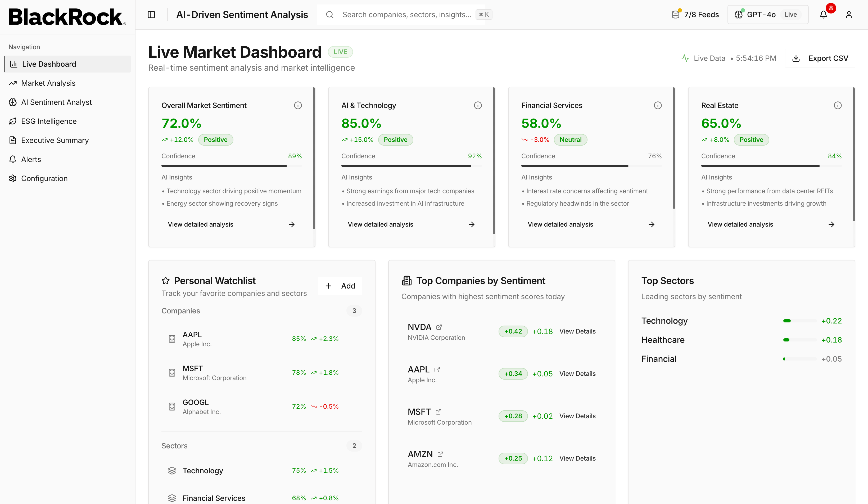Viewport: 868px width, 504px height.
Task: Click Export CSV button
Action: point(820,58)
